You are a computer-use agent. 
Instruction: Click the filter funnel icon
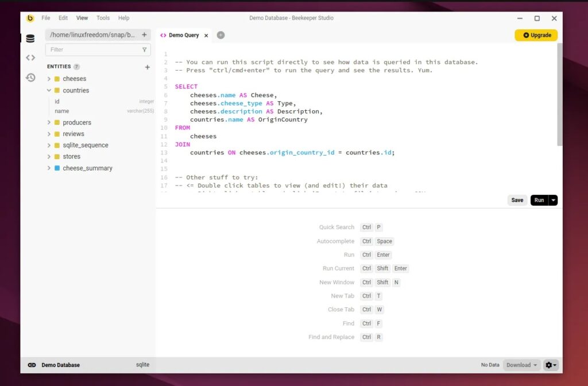pyautogui.click(x=144, y=50)
